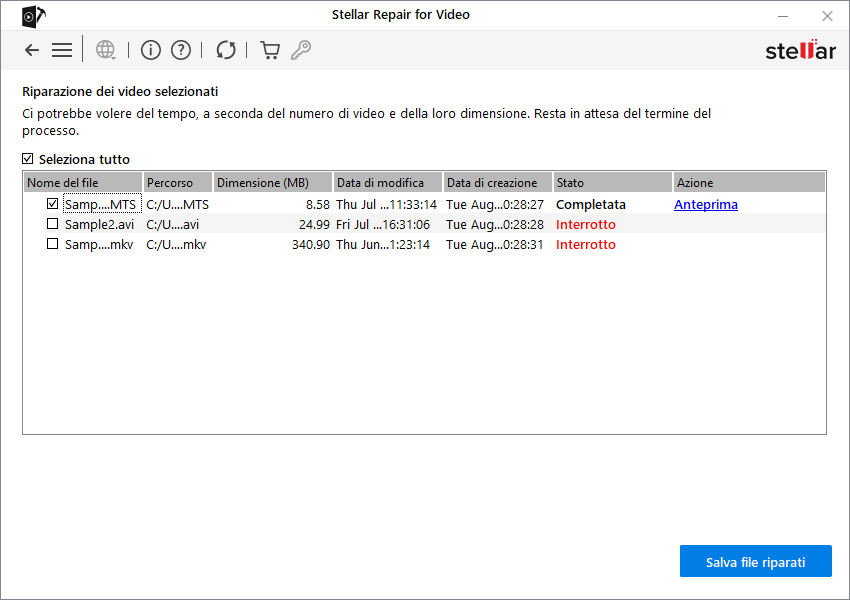The height and width of the screenshot is (600, 850).
Task: Click Interrotto status in Sample2.avi row
Action: point(585,224)
